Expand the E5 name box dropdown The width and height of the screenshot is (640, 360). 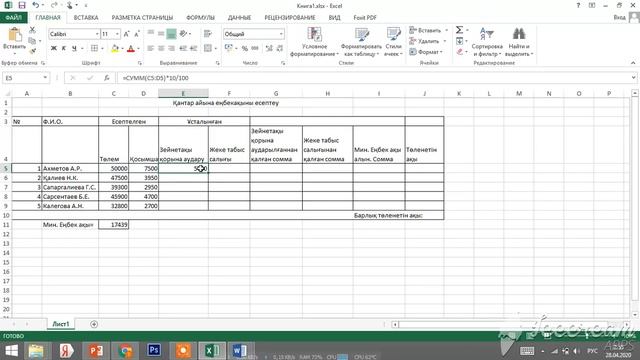45,78
